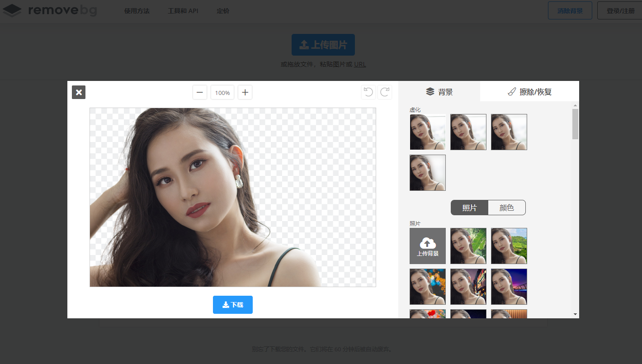642x364 pixels.
Task: Select the first blur thumbnail under 虚化
Action: click(428, 132)
